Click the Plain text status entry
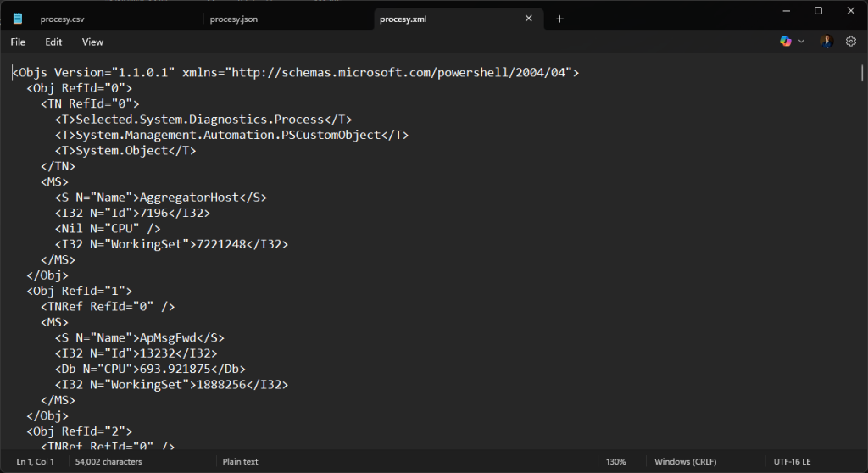The width and height of the screenshot is (868, 473). point(240,461)
